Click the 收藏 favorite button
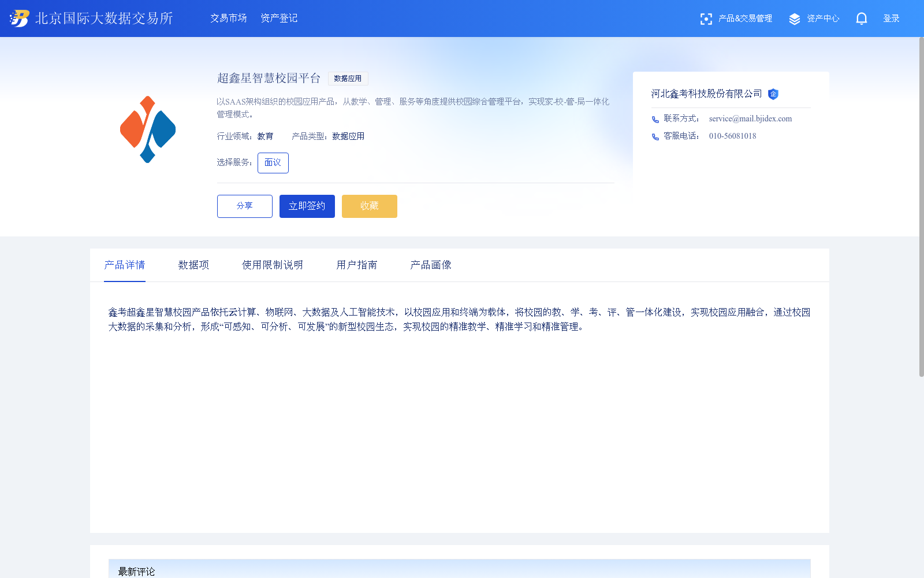Image resolution: width=924 pixels, height=578 pixels. point(370,206)
